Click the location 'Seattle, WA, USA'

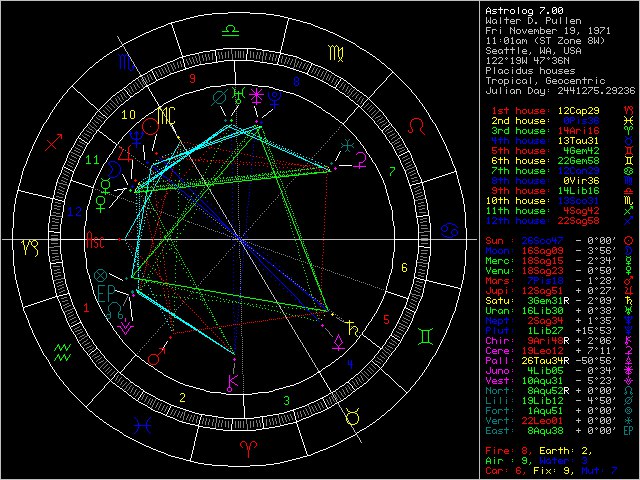click(x=533, y=51)
